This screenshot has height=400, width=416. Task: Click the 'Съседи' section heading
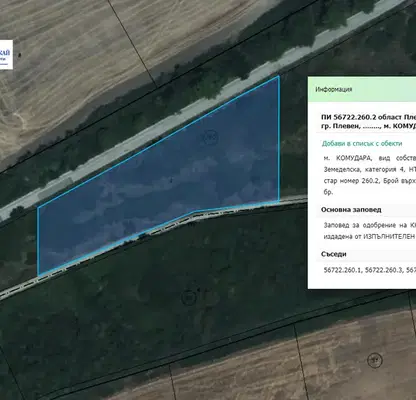click(x=334, y=254)
